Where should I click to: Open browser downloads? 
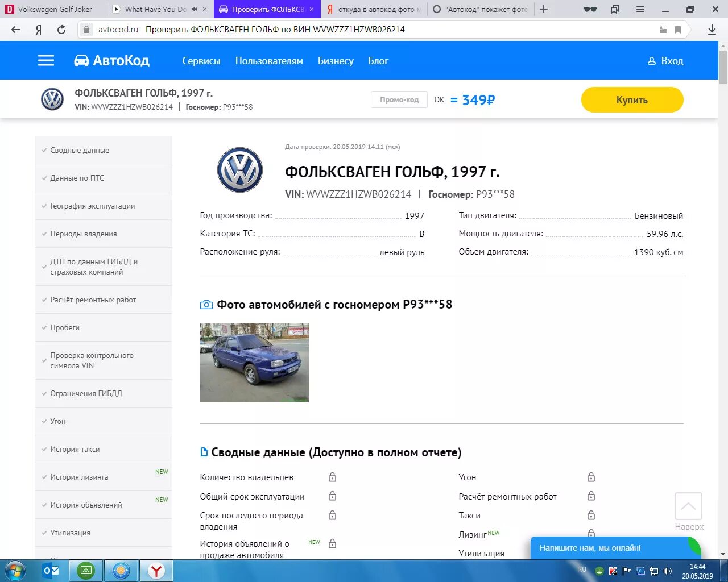pos(712,30)
